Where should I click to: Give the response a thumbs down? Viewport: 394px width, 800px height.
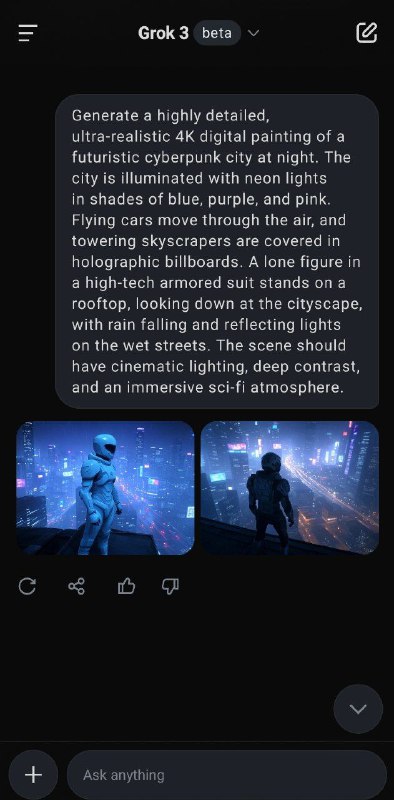pos(170,587)
